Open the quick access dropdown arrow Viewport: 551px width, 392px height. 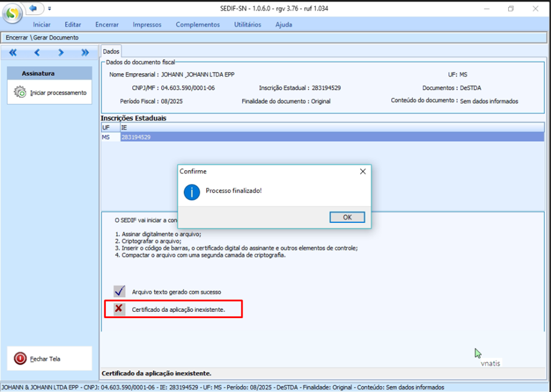[49, 9]
